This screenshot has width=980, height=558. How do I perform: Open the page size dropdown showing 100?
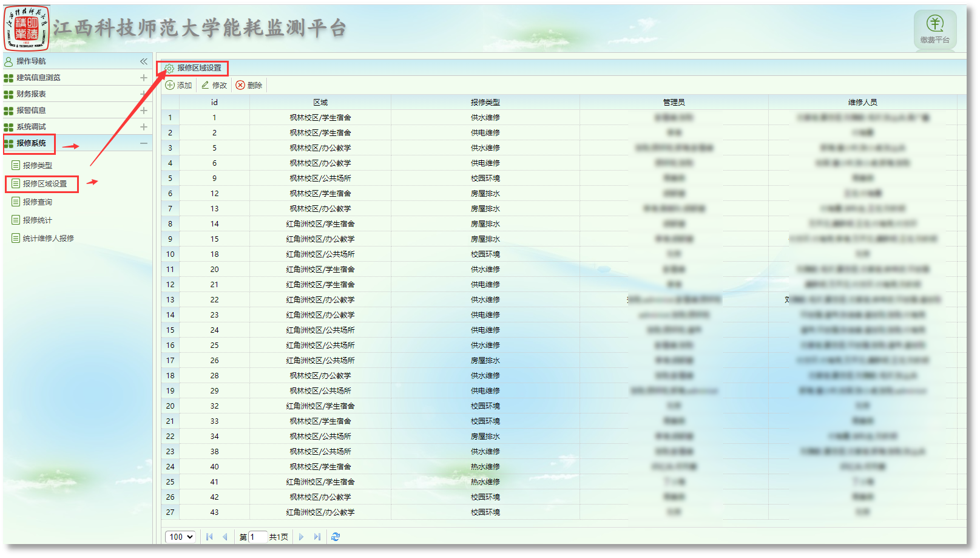(180, 537)
